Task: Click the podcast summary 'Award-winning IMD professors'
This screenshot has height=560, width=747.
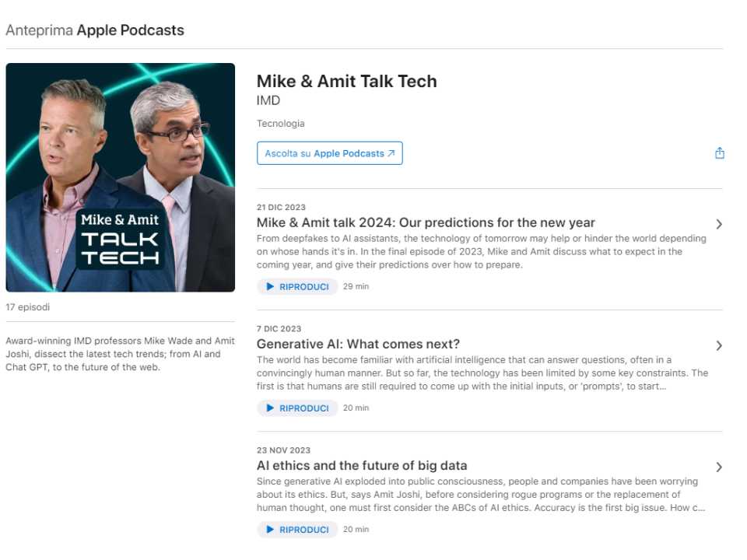Action: [120, 354]
